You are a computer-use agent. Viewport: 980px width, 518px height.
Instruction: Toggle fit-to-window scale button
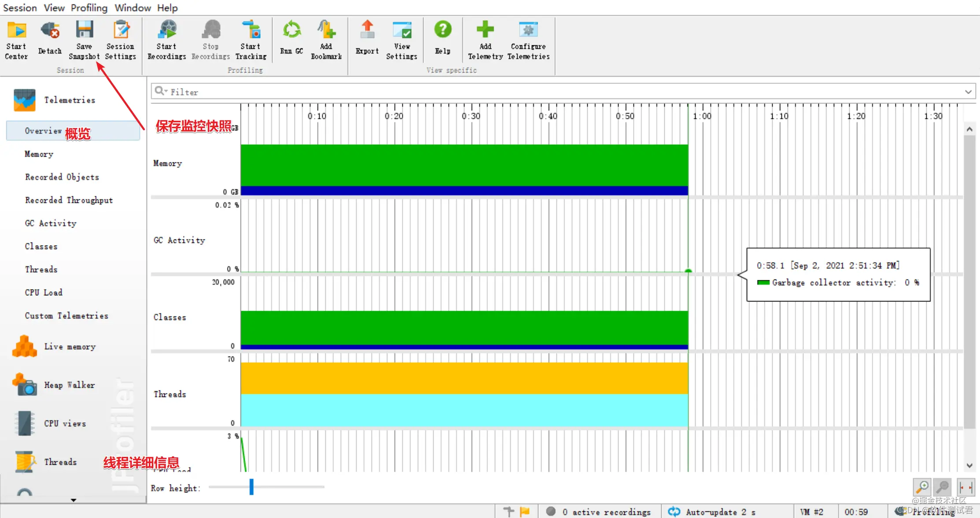pyautogui.click(x=966, y=487)
